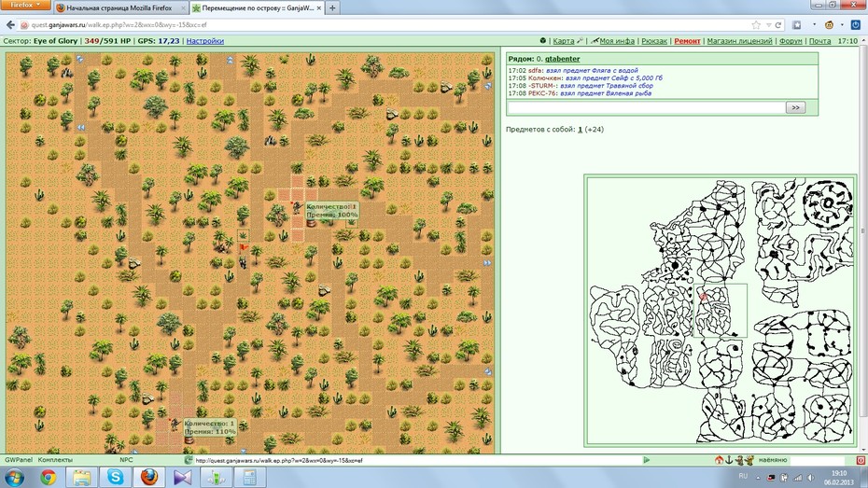Open a new tab with the plus button
This screenshot has height=488, width=868.
(332, 7)
